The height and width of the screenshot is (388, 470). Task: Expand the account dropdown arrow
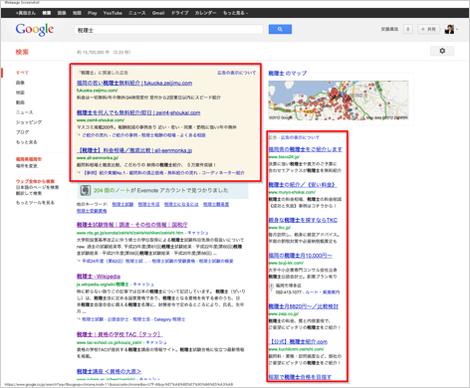click(x=457, y=29)
